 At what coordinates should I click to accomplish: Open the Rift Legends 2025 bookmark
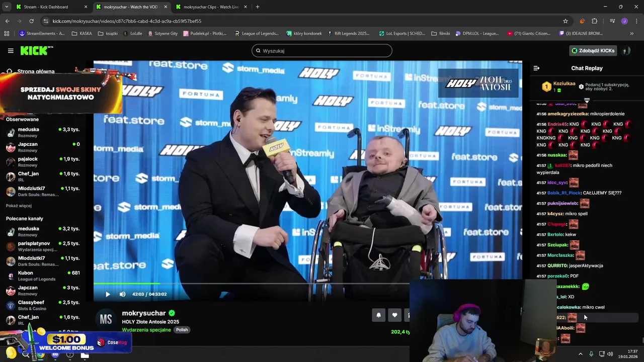pos(348,34)
